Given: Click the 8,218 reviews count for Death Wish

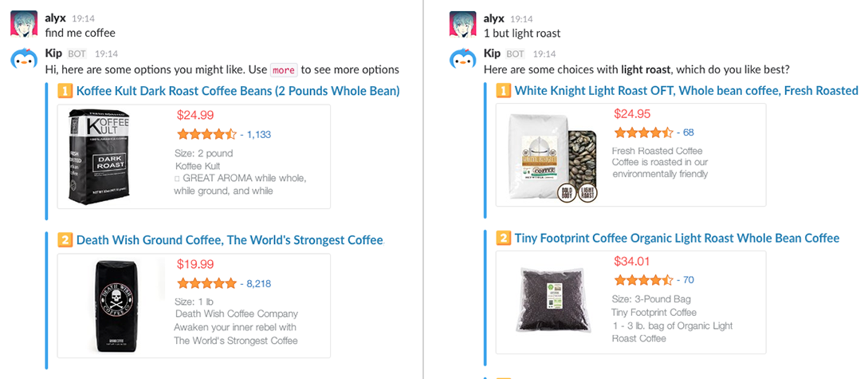Looking at the screenshot, I should click(259, 283).
